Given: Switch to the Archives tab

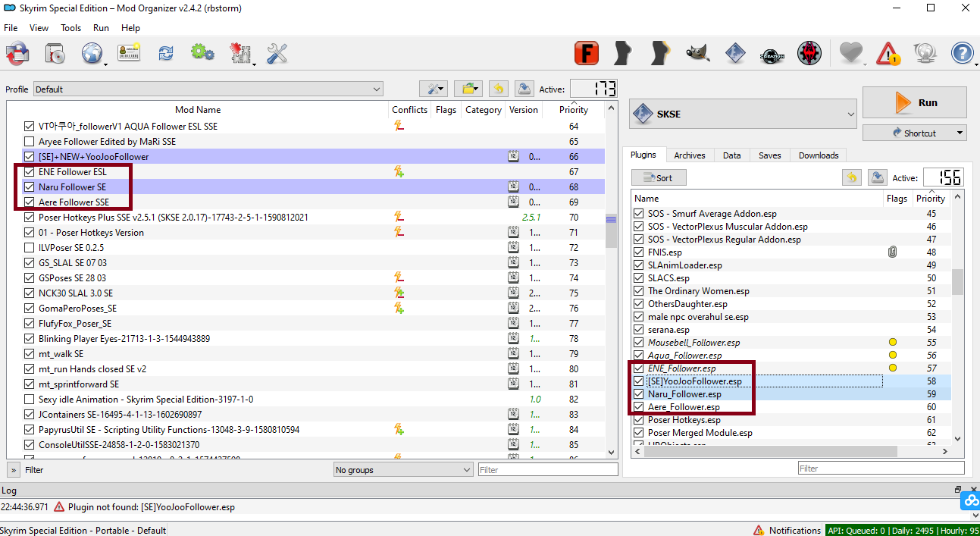Looking at the screenshot, I should (689, 155).
